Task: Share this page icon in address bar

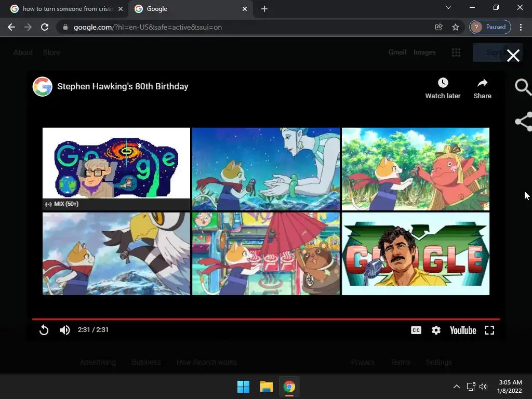Action: click(x=438, y=27)
